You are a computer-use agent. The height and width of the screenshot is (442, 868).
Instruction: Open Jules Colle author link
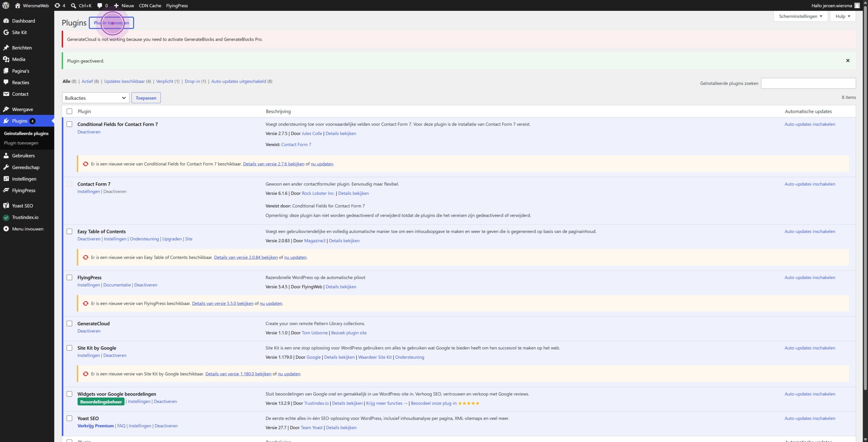point(312,133)
